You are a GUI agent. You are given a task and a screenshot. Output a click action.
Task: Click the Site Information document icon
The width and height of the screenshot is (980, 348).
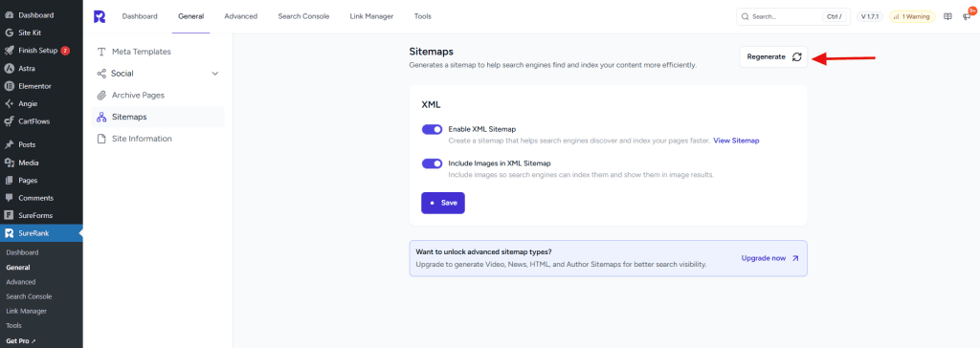101,139
